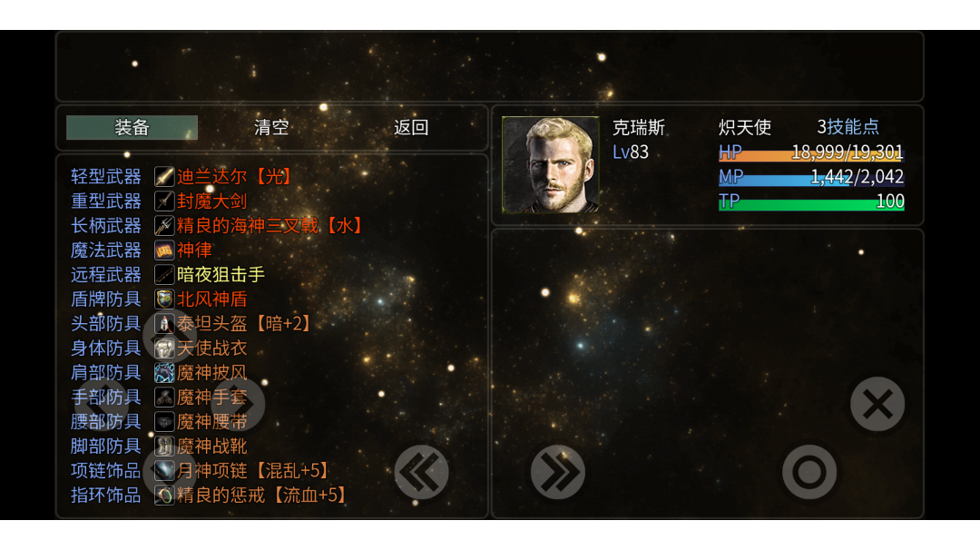
Task: Tap the double right arrow button
Action: click(558, 472)
